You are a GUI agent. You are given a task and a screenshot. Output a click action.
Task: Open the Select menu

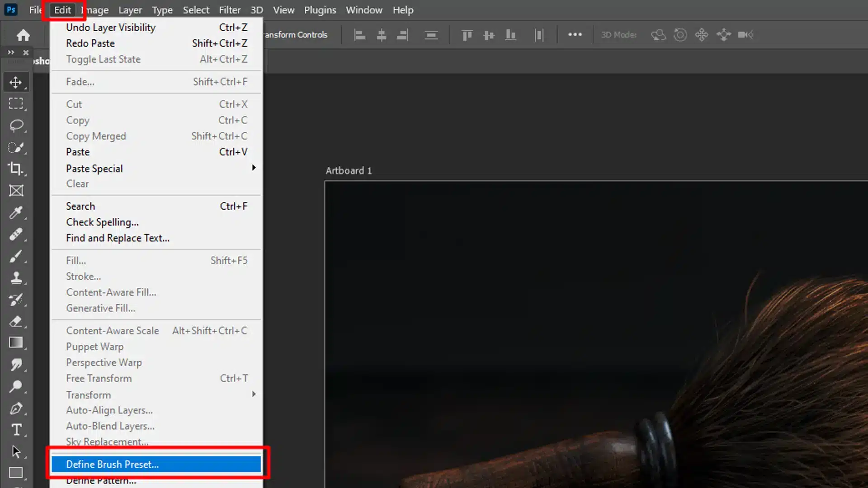196,10
